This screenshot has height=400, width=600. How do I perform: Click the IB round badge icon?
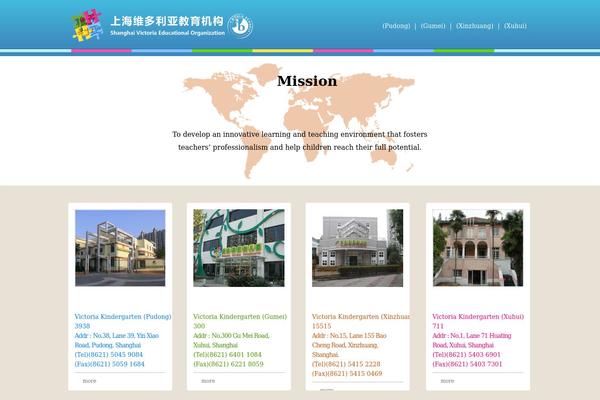click(240, 26)
